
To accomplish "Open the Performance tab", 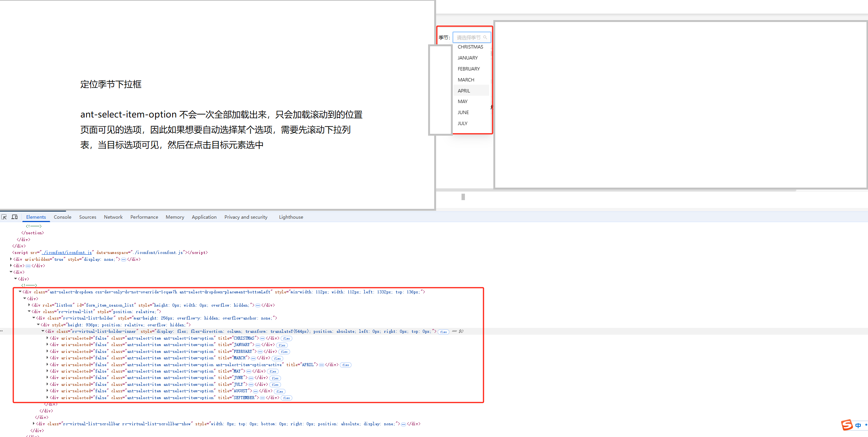I will pos(144,217).
